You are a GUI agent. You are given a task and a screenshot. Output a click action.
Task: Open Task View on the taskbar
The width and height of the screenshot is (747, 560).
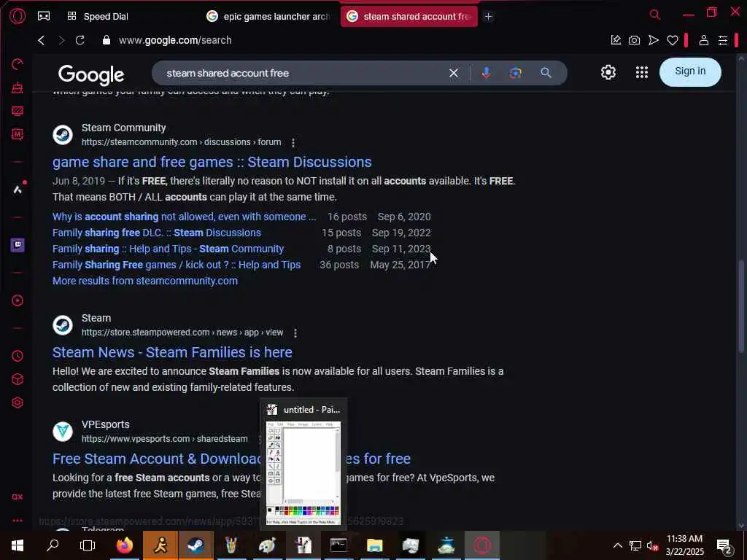(x=88, y=545)
